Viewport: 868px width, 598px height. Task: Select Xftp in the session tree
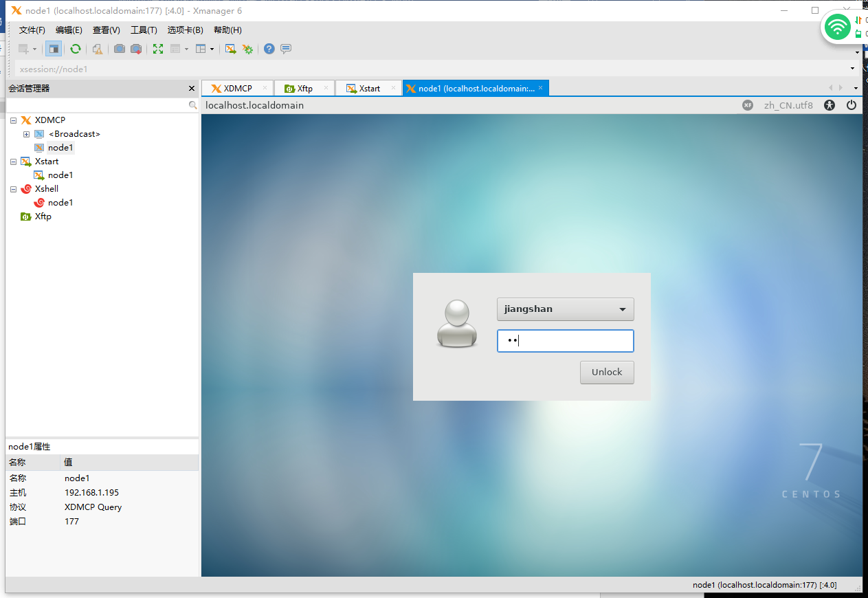(x=43, y=217)
